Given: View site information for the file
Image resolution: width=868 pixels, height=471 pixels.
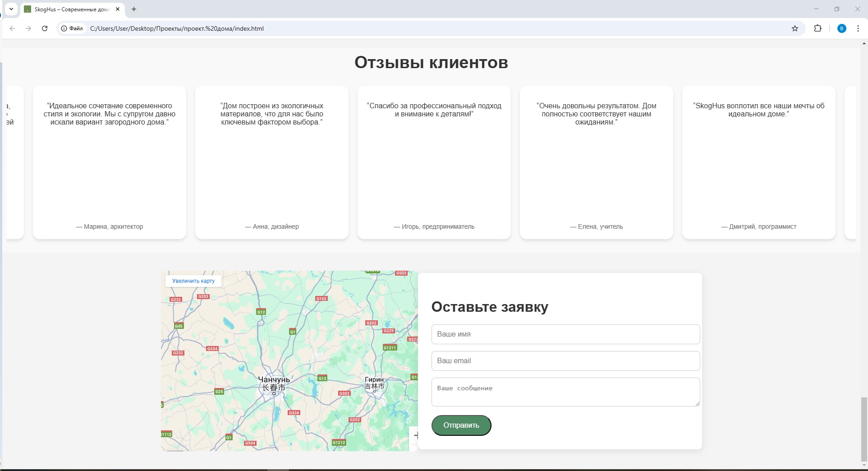Looking at the screenshot, I should tap(72, 28).
